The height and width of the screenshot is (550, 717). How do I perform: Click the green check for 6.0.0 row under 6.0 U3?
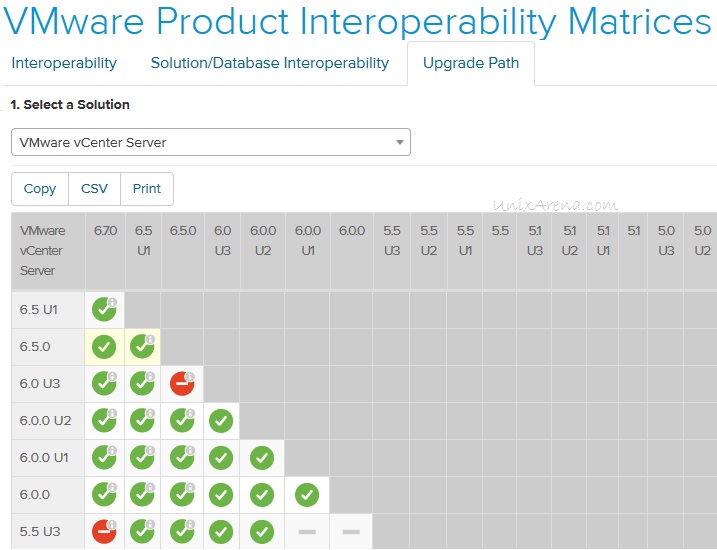pos(221,495)
